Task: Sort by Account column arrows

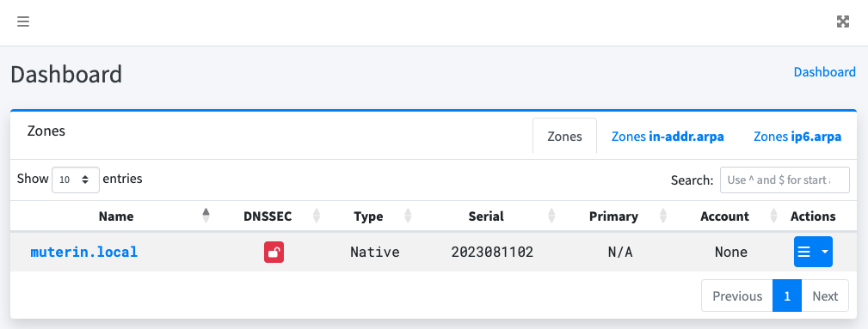Action: (x=775, y=216)
